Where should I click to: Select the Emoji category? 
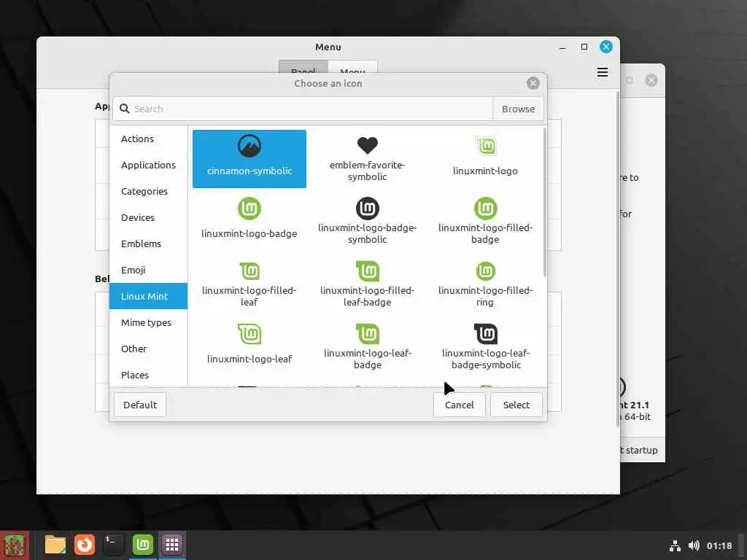tap(149, 270)
